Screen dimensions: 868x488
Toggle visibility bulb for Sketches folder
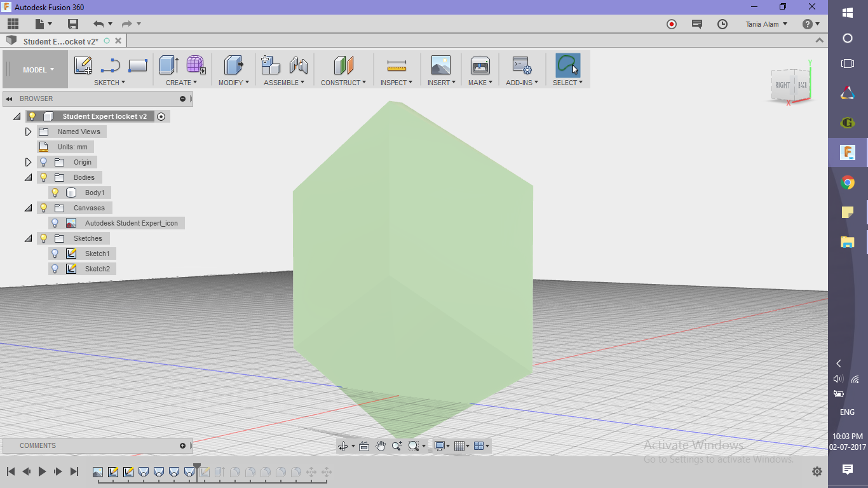[x=44, y=238]
